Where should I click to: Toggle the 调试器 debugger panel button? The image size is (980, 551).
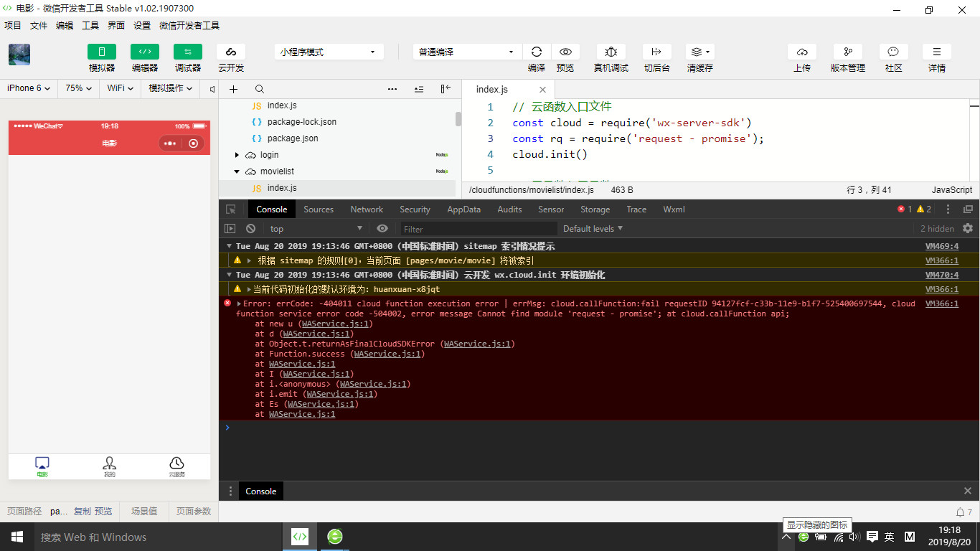click(x=188, y=52)
